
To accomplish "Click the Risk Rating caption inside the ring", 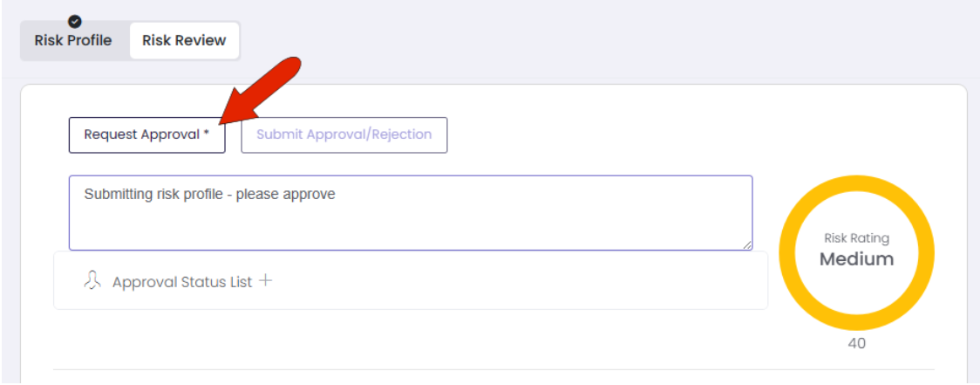I will (856, 237).
